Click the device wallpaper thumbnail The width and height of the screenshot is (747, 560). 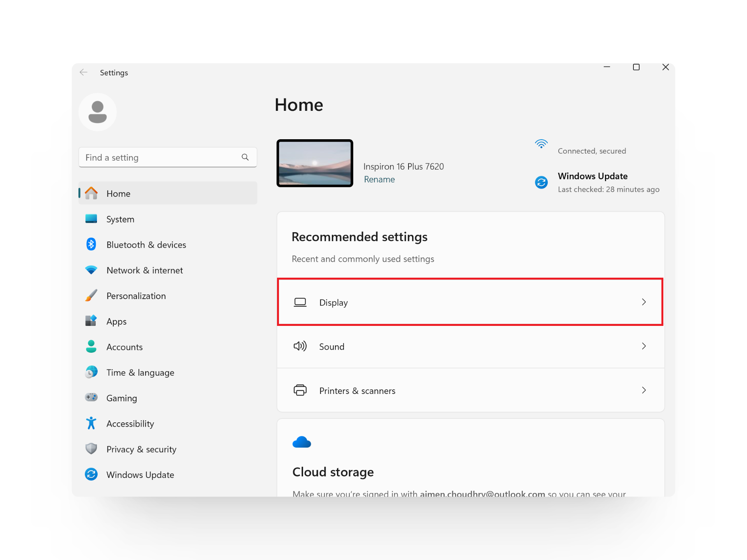(315, 163)
